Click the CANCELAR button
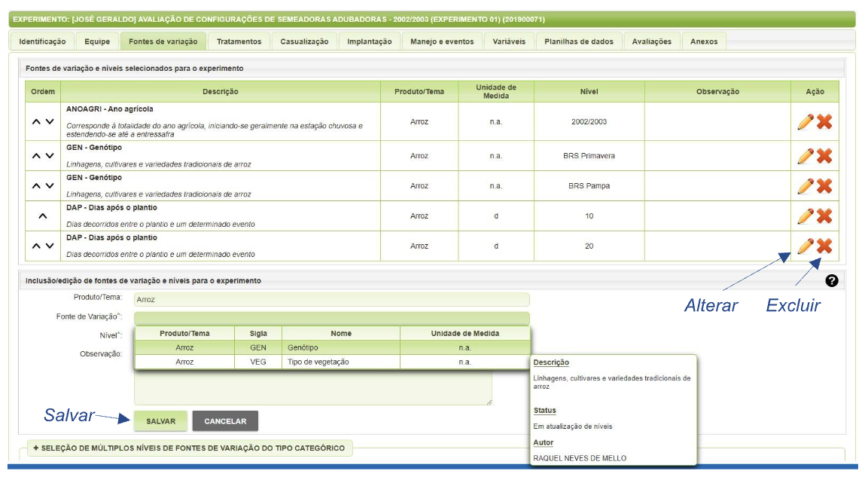The width and height of the screenshot is (868, 480). pos(225,421)
